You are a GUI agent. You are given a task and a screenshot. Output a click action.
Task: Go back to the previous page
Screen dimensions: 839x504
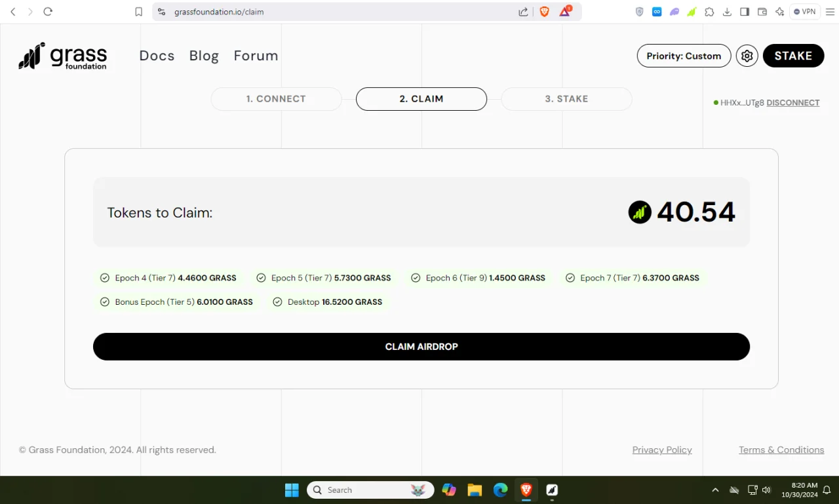[x=13, y=12]
